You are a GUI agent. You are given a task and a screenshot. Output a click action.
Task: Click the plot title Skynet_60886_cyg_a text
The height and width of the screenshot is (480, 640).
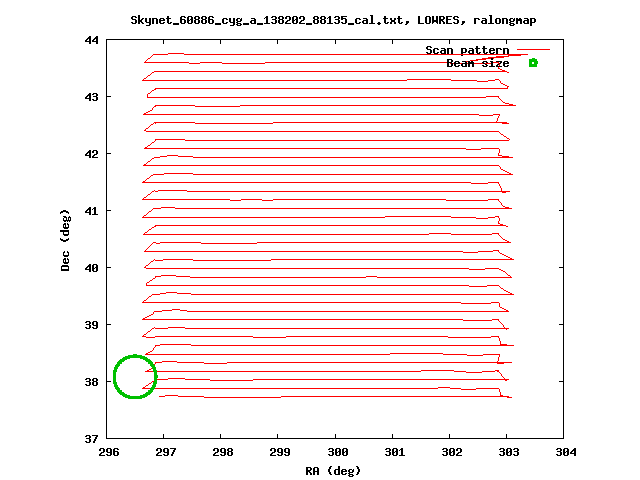pos(333,20)
